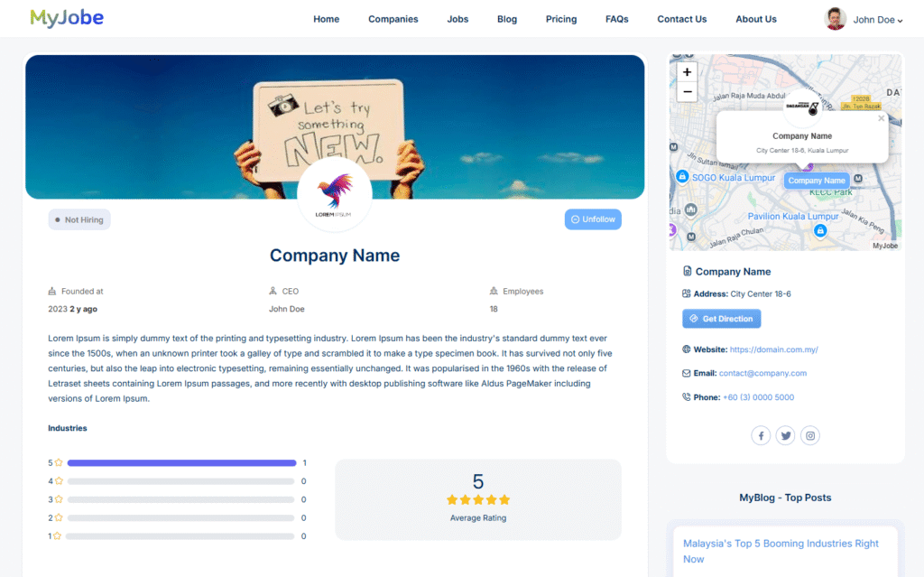Viewport: 924px width, 577px height.
Task: Click the Get Direction button
Action: 721,319
